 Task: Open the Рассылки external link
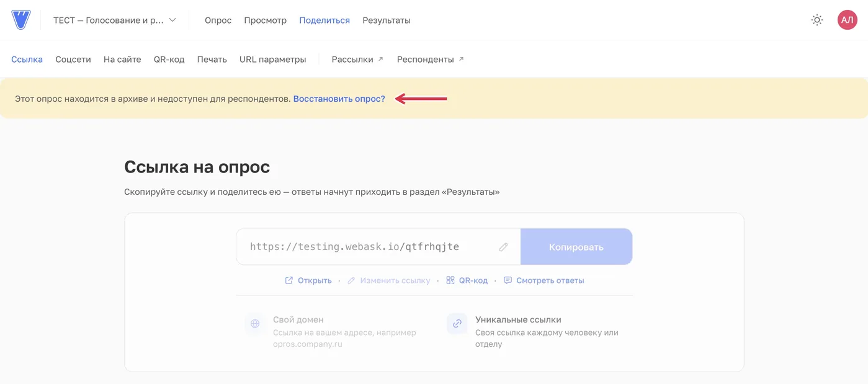357,60
